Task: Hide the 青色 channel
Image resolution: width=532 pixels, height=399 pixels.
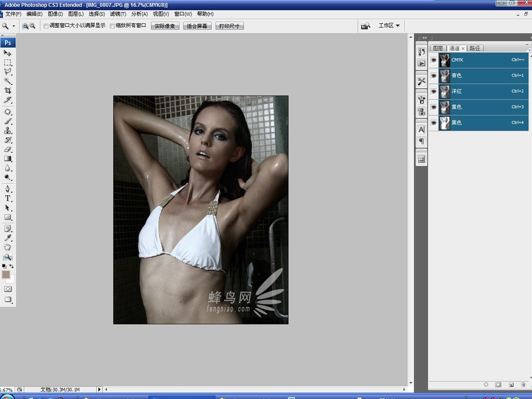Action: pos(434,76)
